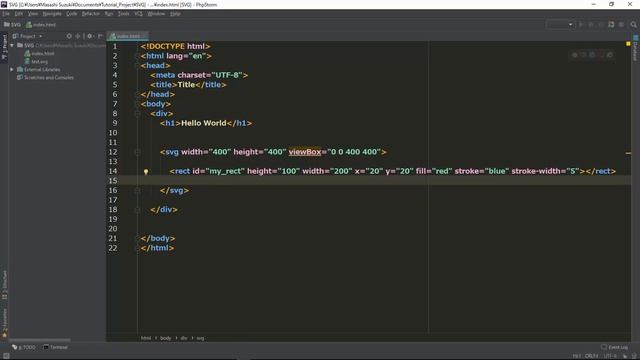The height and width of the screenshot is (360, 640).
Task: Click the SVG folder breadcrumb in navigation bar
Action: point(12,24)
